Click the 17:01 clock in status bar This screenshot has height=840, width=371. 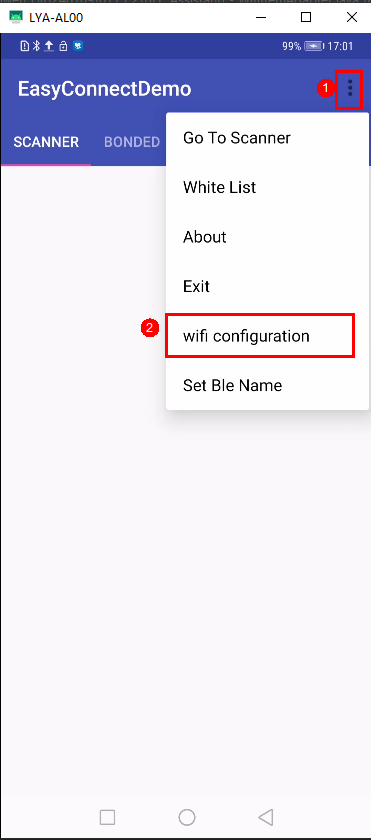[x=340, y=47]
